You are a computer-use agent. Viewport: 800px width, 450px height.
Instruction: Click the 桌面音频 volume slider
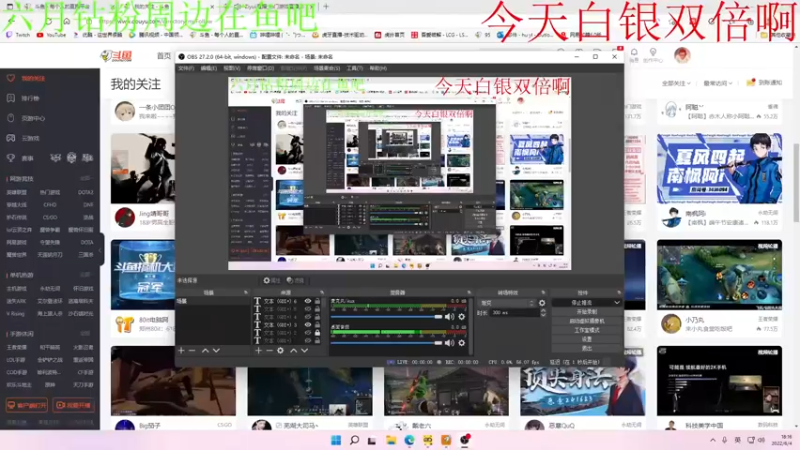[387, 343]
